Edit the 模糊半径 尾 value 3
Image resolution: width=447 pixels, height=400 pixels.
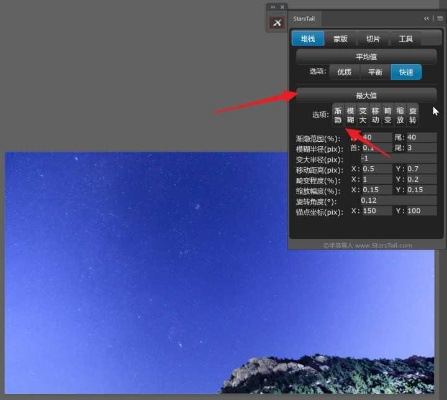[x=421, y=148]
